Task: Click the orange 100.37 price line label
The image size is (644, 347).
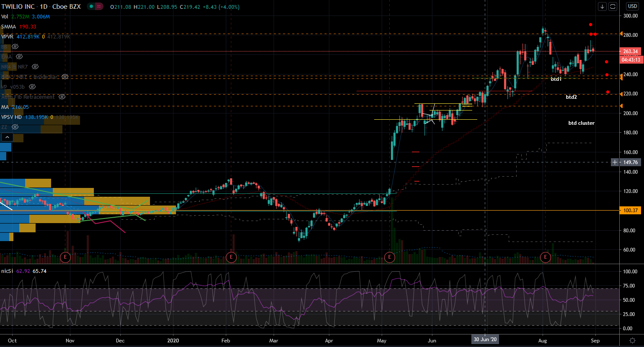Action: [630, 211]
